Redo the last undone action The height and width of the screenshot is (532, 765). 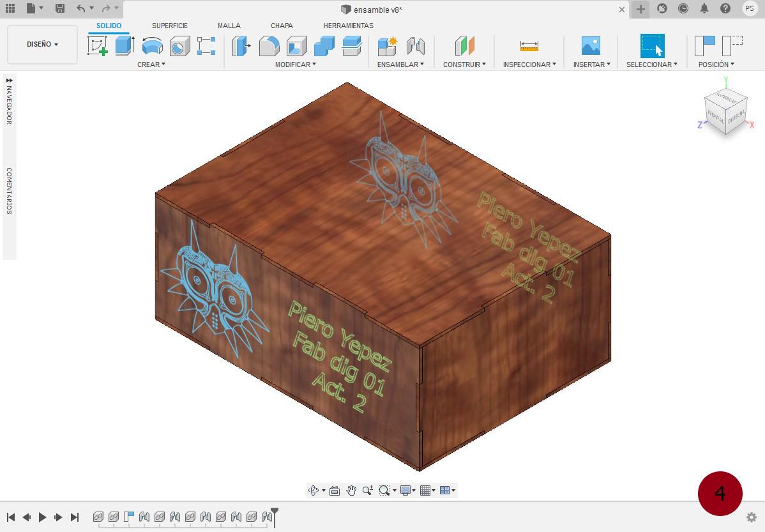click(106, 8)
